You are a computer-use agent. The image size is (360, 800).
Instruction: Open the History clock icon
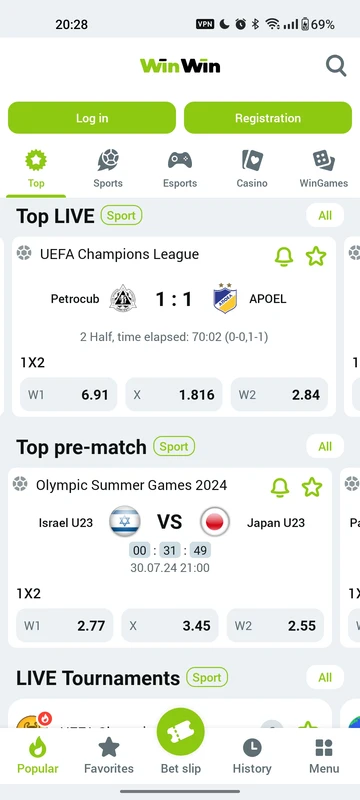click(x=252, y=748)
